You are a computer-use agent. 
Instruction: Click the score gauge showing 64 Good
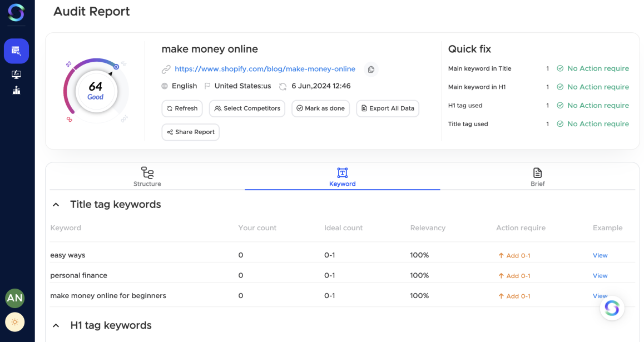pyautogui.click(x=96, y=91)
